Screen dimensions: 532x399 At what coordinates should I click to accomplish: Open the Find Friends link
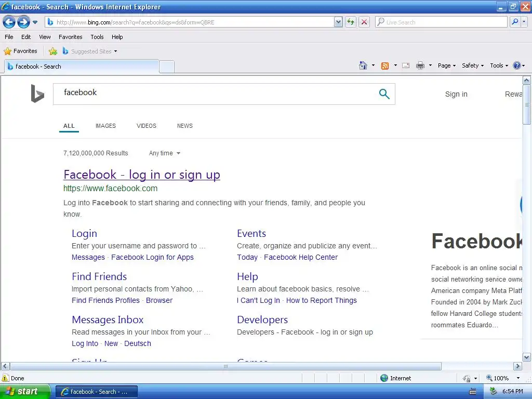click(99, 276)
